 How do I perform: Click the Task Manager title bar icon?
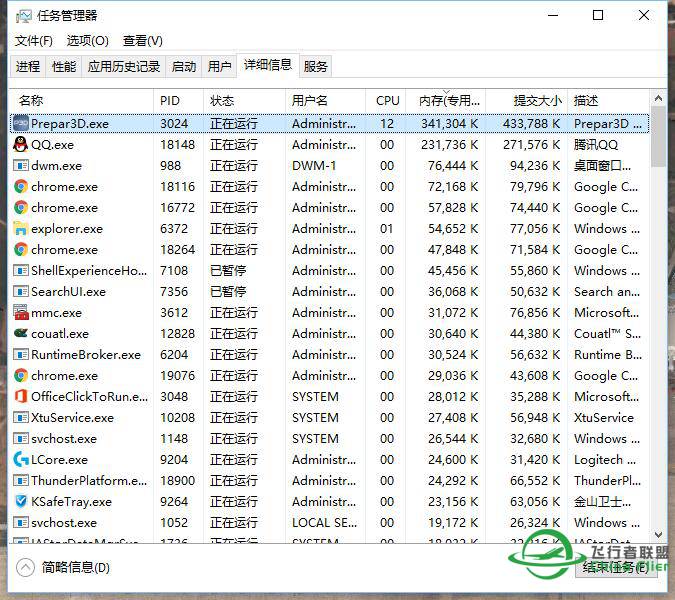24,16
